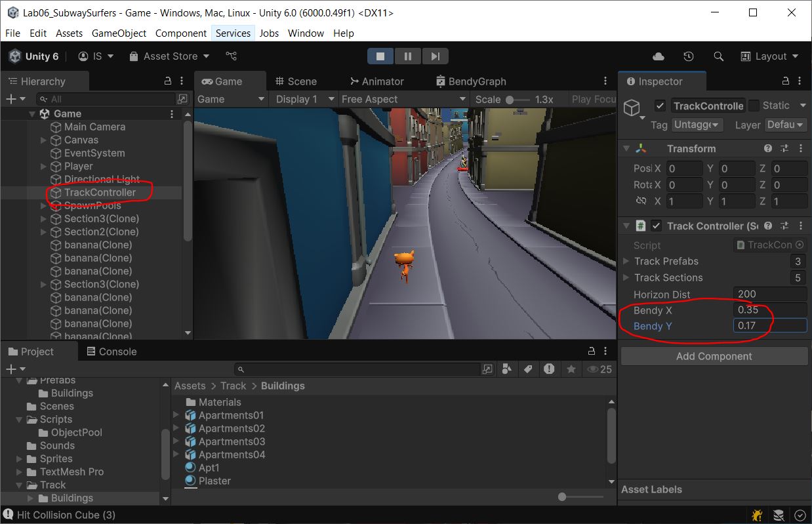The height and width of the screenshot is (524, 812).
Task: Lock the Inspector panel
Action: pyautogui.click(x=785, y=81)
